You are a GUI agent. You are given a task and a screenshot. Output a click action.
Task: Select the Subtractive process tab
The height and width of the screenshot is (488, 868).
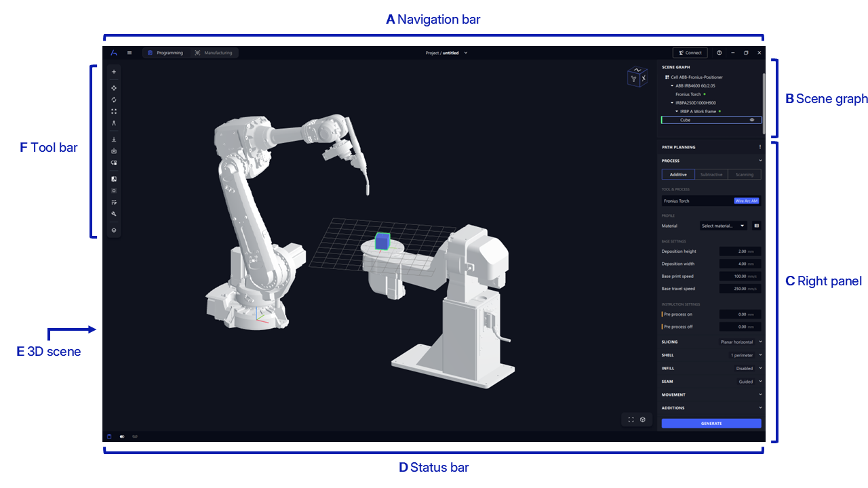(x=711, y=174)
